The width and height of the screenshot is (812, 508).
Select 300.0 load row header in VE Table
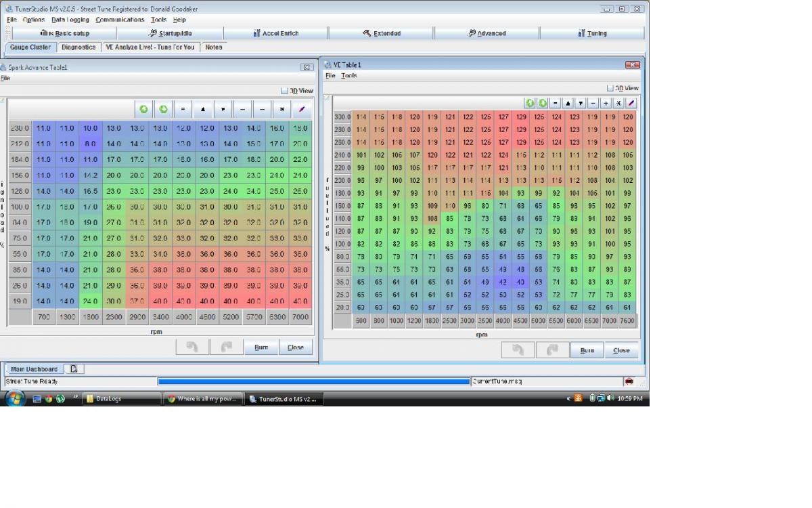(x=342, y=117)
